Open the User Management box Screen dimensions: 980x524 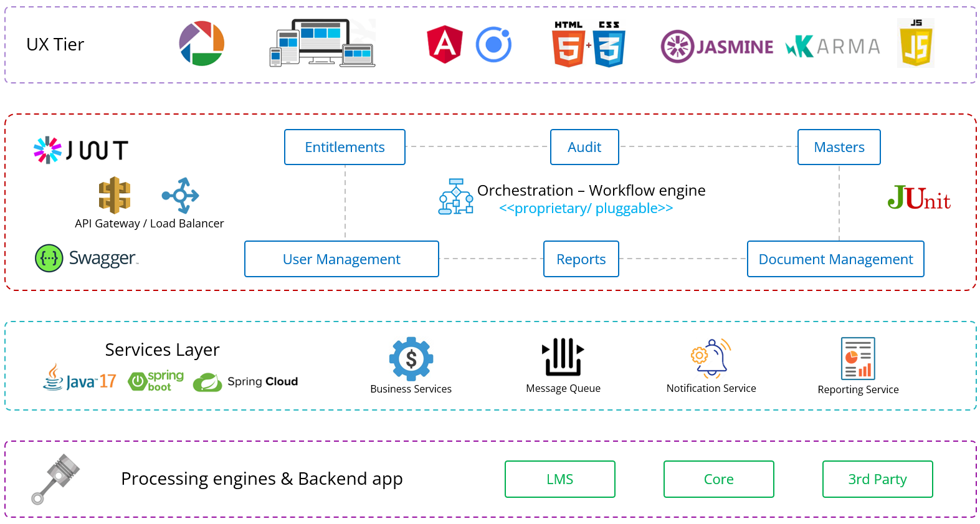pyautogui.click(x=341, y=259)
